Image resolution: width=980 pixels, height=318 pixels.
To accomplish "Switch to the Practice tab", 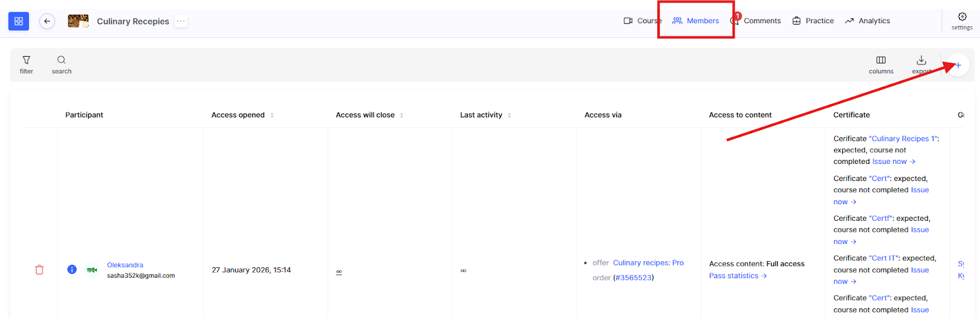I will 813,21.
